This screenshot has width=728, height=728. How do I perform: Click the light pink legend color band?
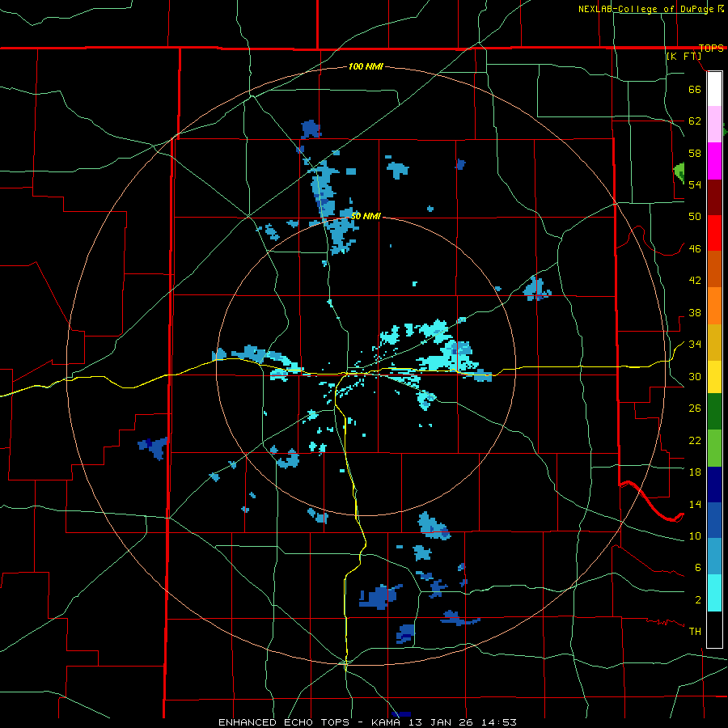click(x=714, y=124)
